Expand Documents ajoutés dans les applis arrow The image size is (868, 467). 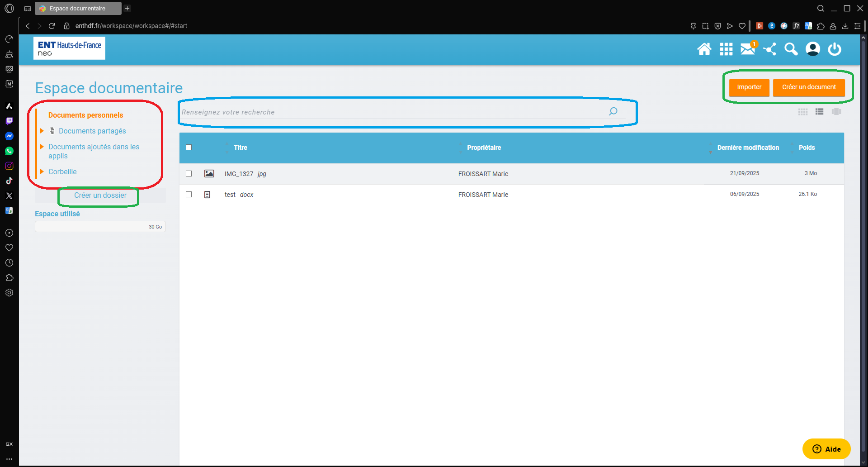pyautogui.click(x=42, y=147)
